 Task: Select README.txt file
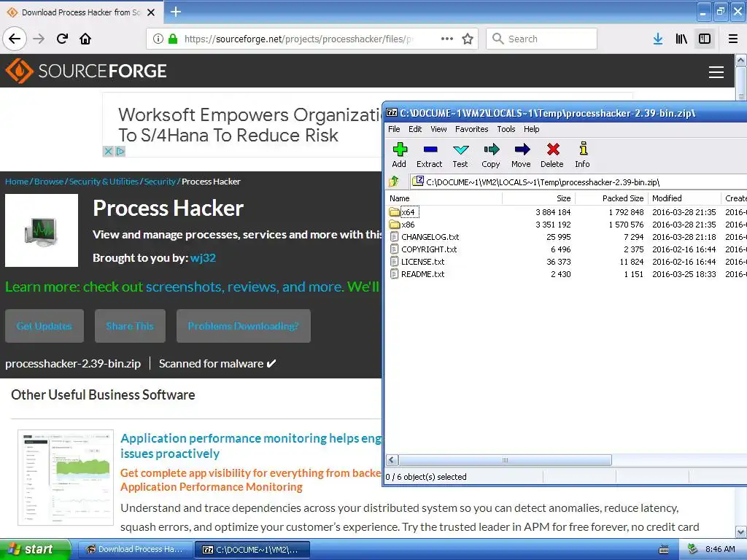(418, 274)
